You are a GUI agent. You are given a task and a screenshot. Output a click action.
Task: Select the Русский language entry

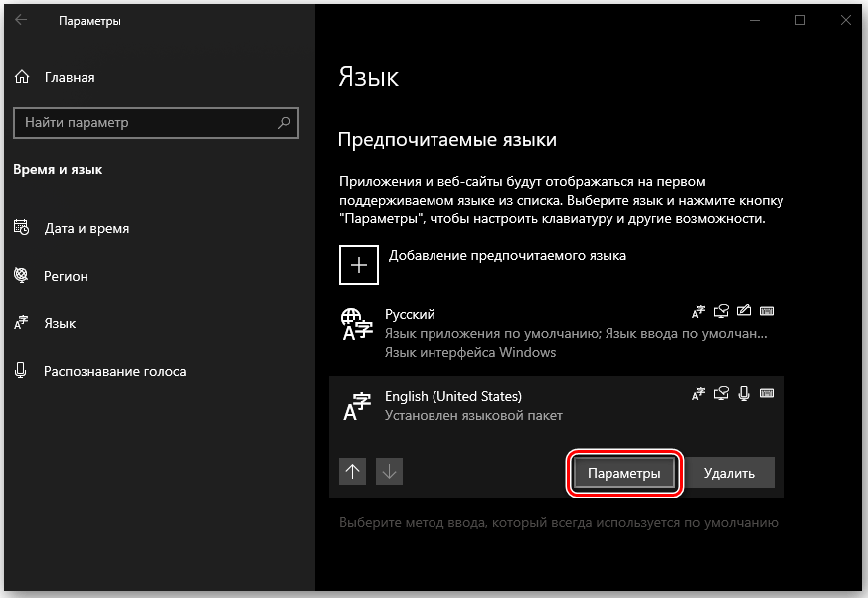point(557,333)
